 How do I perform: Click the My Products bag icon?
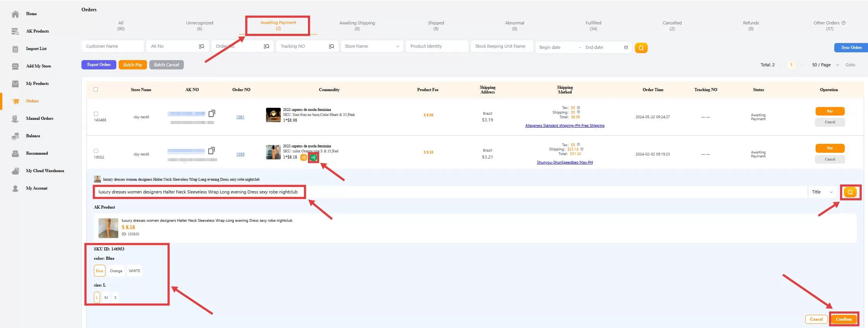15,84
